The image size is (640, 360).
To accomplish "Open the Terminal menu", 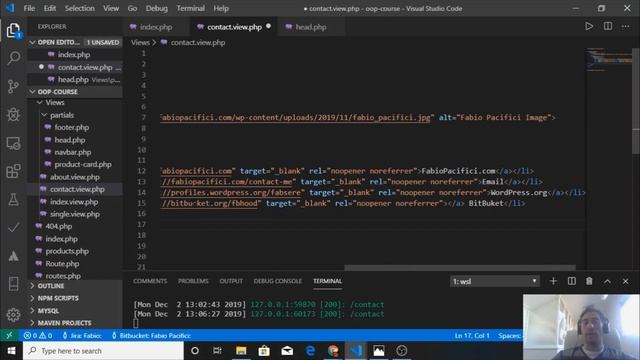I will [191, 8].
